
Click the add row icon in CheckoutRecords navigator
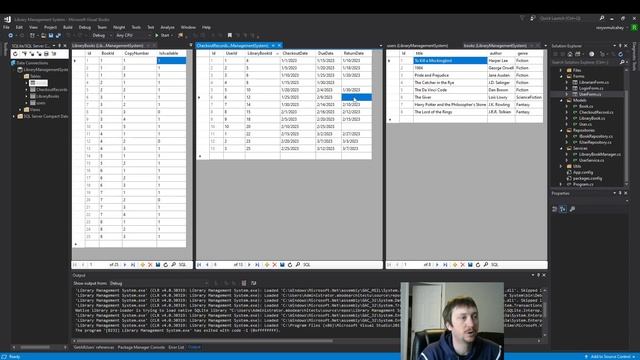(267, 265)
